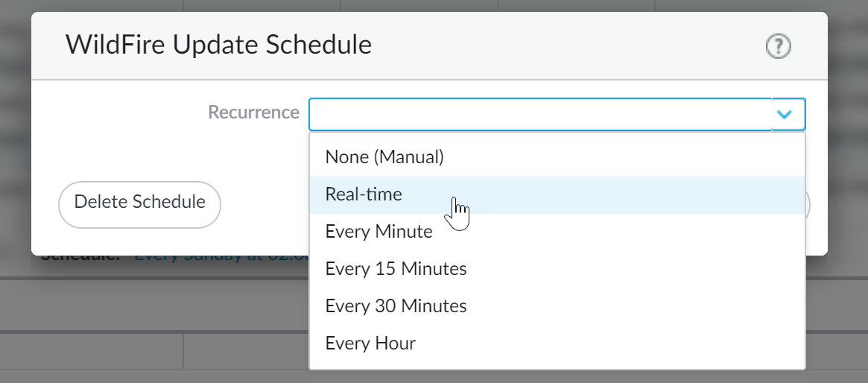Select None (Manual) recurrence option
868x383 pixels.
(384, 157)
